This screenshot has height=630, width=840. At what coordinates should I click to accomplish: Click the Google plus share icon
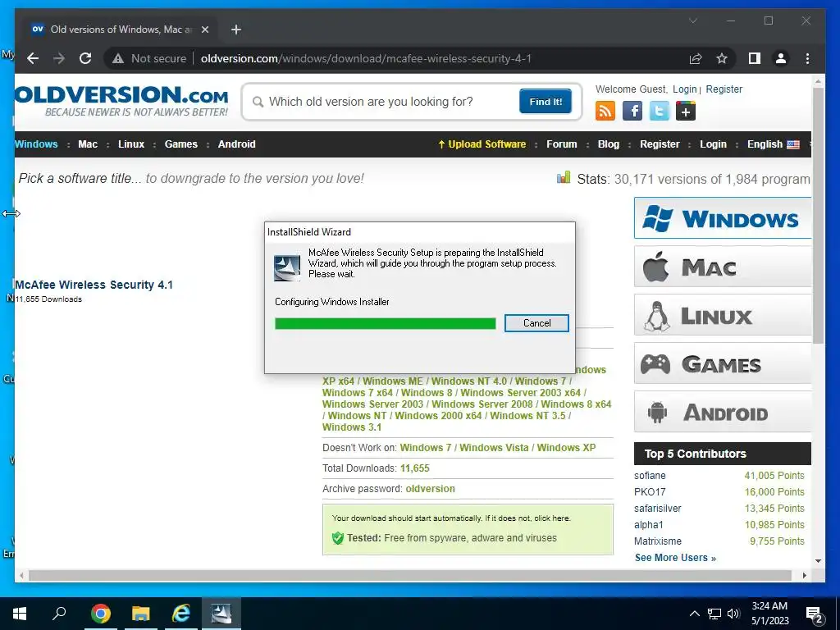coord(686,112)
